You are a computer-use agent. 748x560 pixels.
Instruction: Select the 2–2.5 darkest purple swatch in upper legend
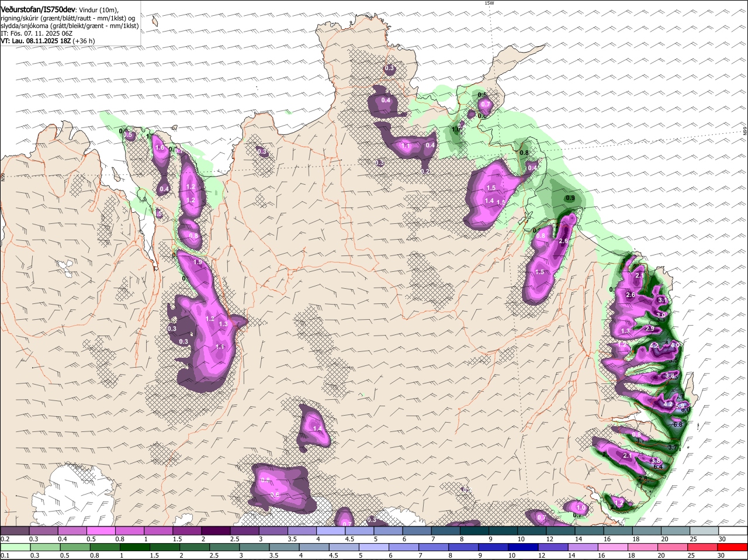click(216, 530)
